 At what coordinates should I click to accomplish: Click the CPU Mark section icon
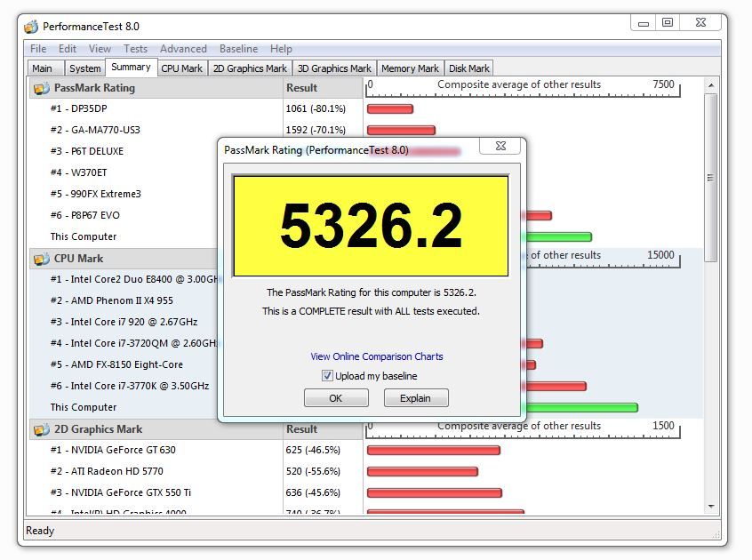(41, 259)
